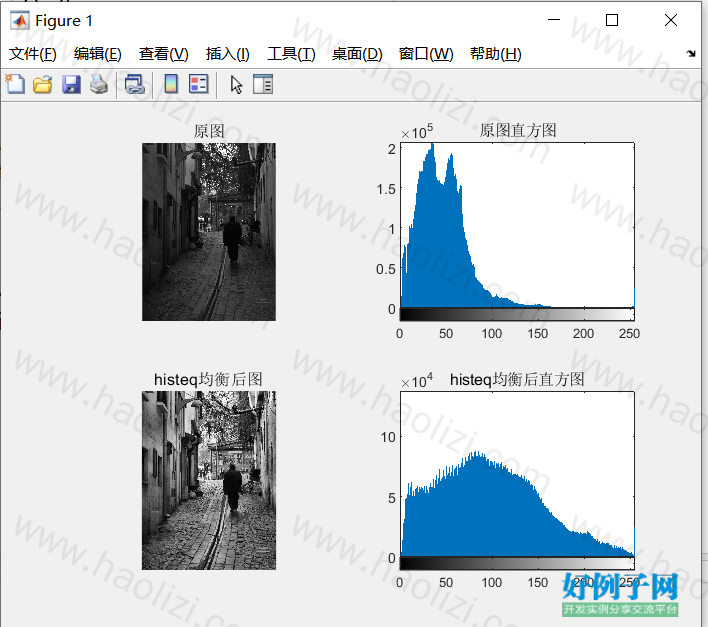
Task: Select the 原图直方图 plot title
Action: (x=518, y=130)
